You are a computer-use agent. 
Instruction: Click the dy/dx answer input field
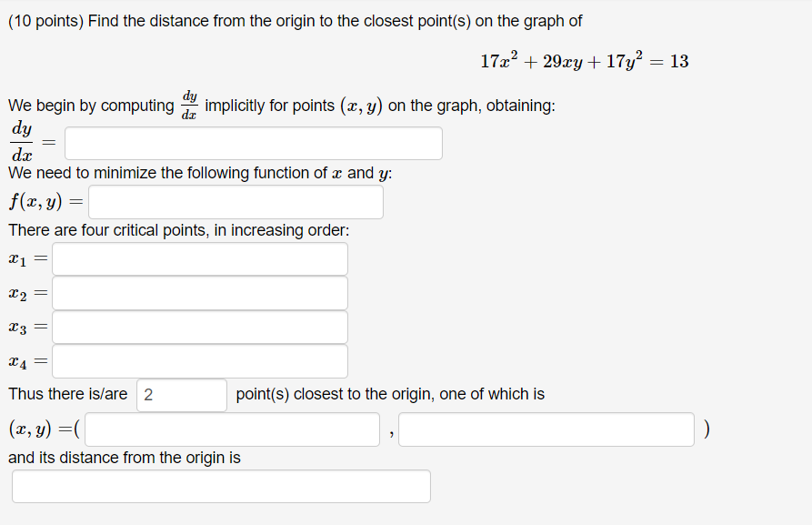(x=255, y=143)
